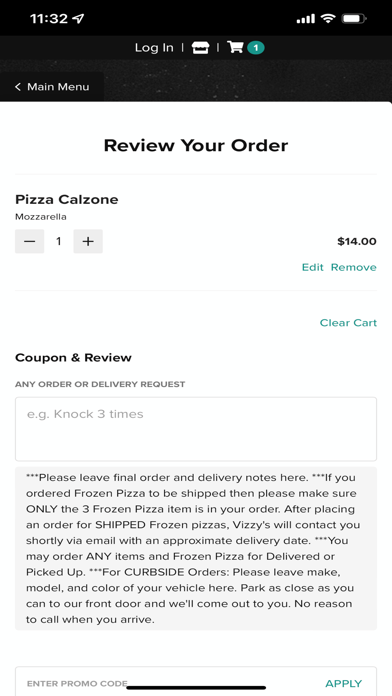Tap the back chevron beside Main Menu
392x696 pixels.
(18, 87)
